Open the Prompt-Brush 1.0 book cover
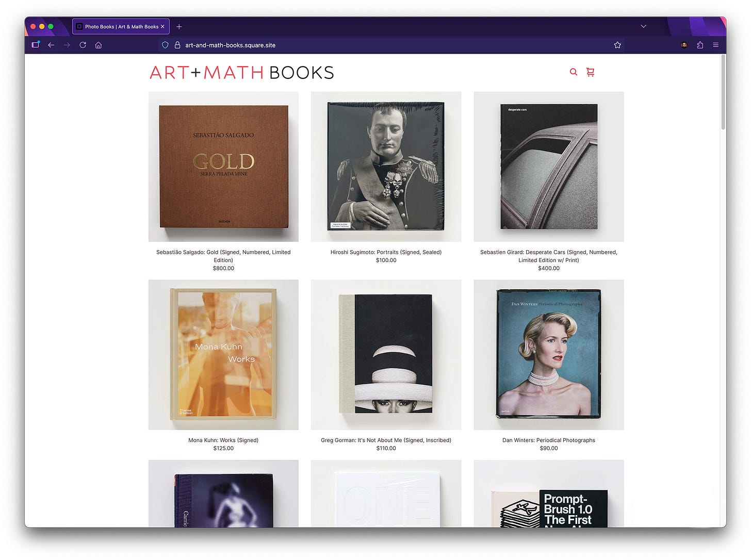Screen dimensions: 751x560 point(549,493)
